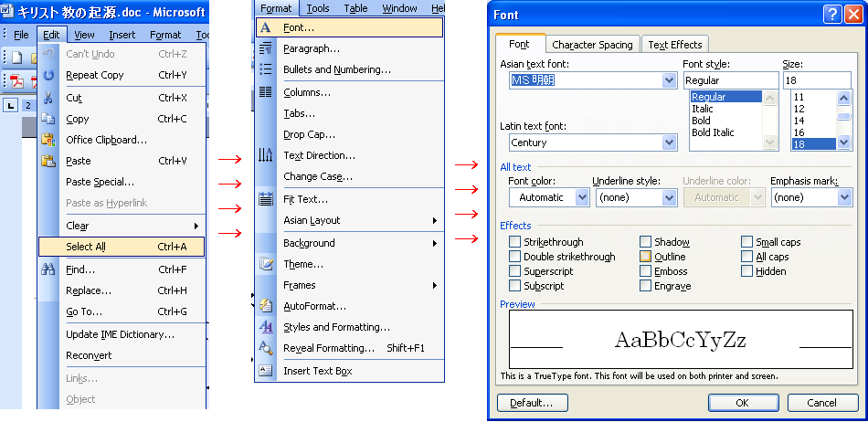Click the Text Direction icon
868x422 pixels.
click(x=266, y=155)
